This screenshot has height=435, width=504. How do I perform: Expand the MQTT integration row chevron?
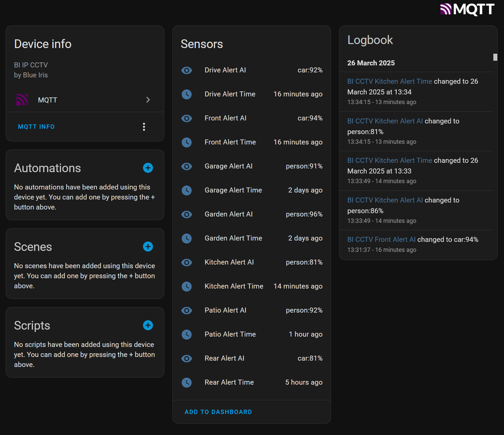(x=148, y=100)
